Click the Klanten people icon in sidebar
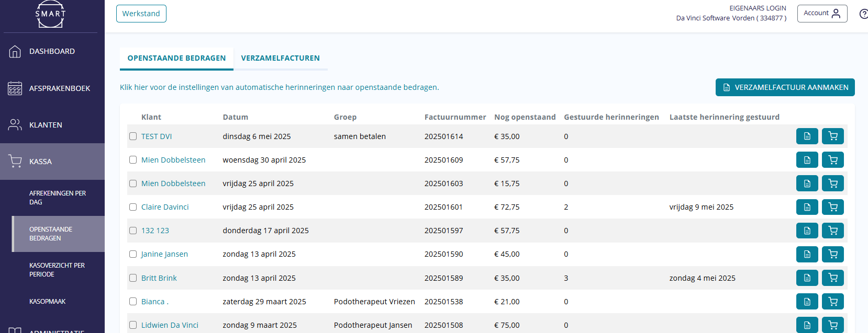Image resolution: width=868 pixels, height=333 pixels. point(15,125)
